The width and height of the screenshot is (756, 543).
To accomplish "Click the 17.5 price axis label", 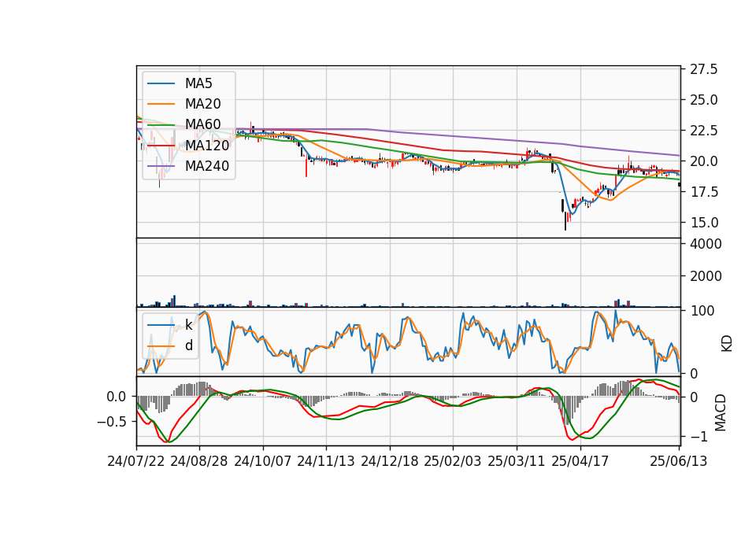I will (x=703, y=192).
